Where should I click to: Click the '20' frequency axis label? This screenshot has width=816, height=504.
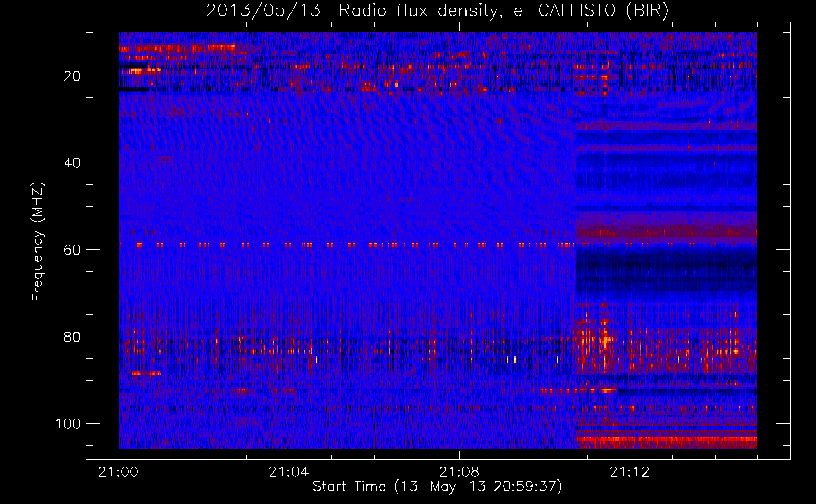click(x=72, y=76)
